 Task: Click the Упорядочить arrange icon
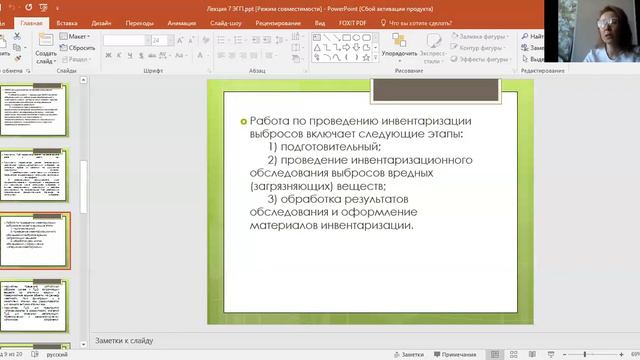399,40
